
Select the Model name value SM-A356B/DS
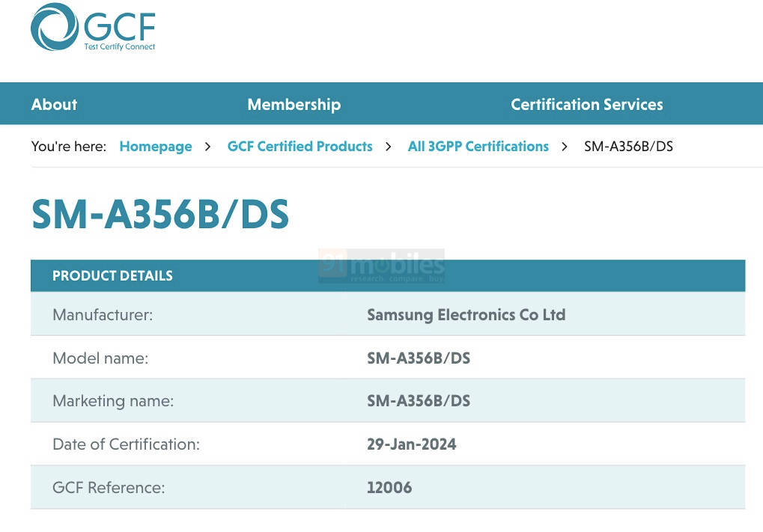pos(419,358)
